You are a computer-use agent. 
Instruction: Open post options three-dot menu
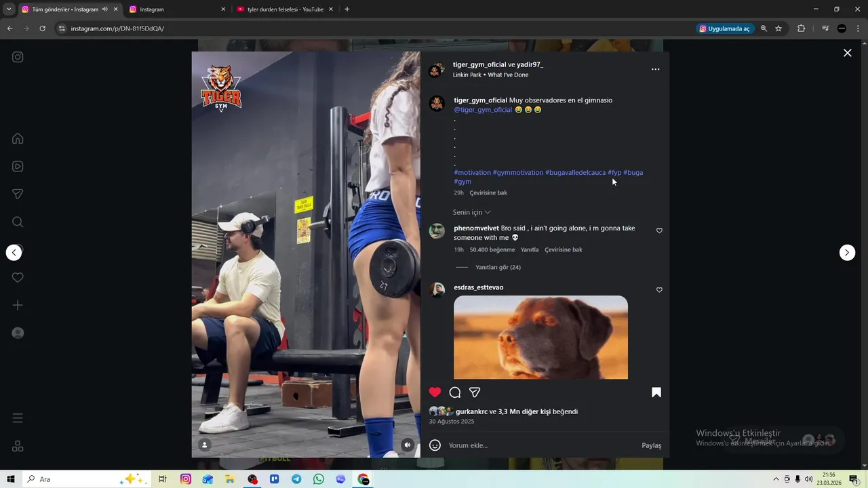tap(655, 69)
